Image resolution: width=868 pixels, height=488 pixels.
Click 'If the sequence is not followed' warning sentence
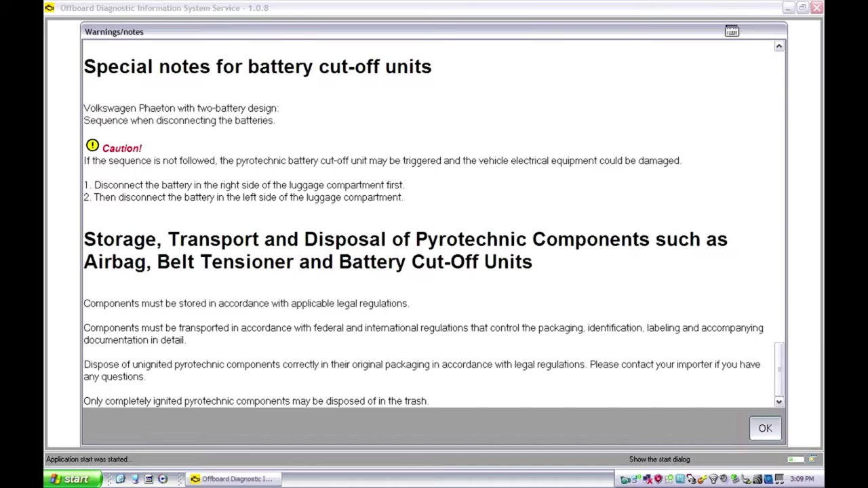(382, 161)
